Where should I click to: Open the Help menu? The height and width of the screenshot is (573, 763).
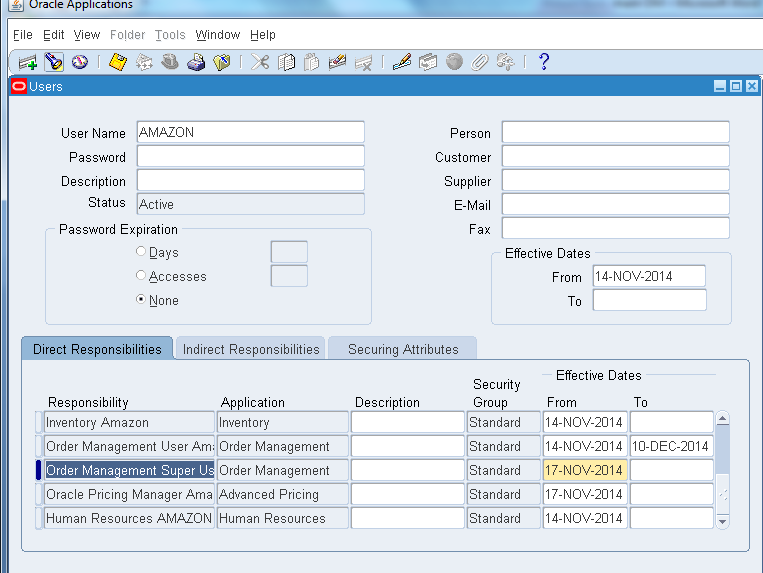click(x=263, y=35)
